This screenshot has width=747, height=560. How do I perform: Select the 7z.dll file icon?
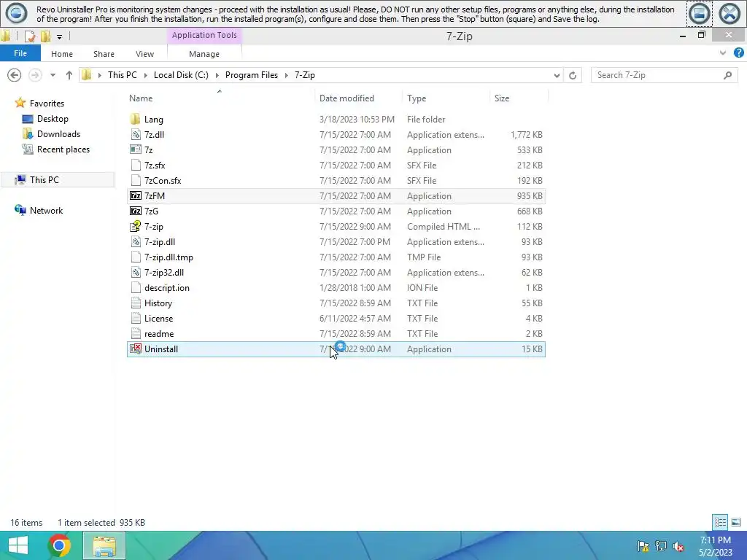pyautogui.click(x=136, y=135)
